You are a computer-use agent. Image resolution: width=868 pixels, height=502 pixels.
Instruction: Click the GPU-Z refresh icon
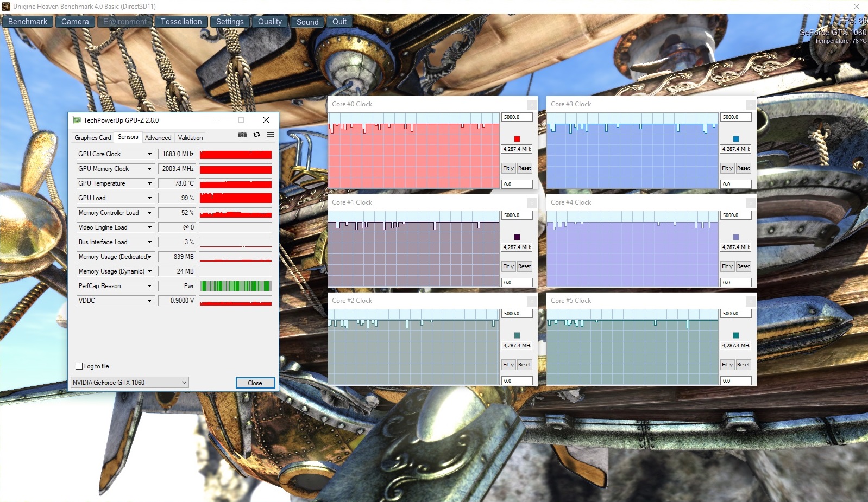pos(256,135)
